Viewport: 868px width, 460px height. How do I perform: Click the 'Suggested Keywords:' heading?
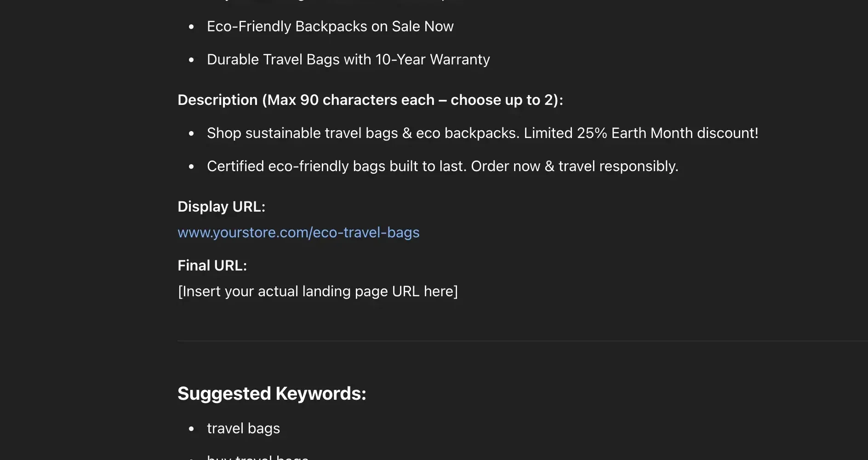click(272, 394)
